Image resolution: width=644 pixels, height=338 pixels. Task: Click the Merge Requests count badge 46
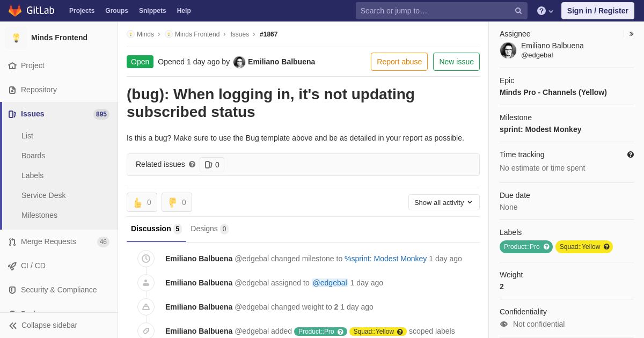103,242
